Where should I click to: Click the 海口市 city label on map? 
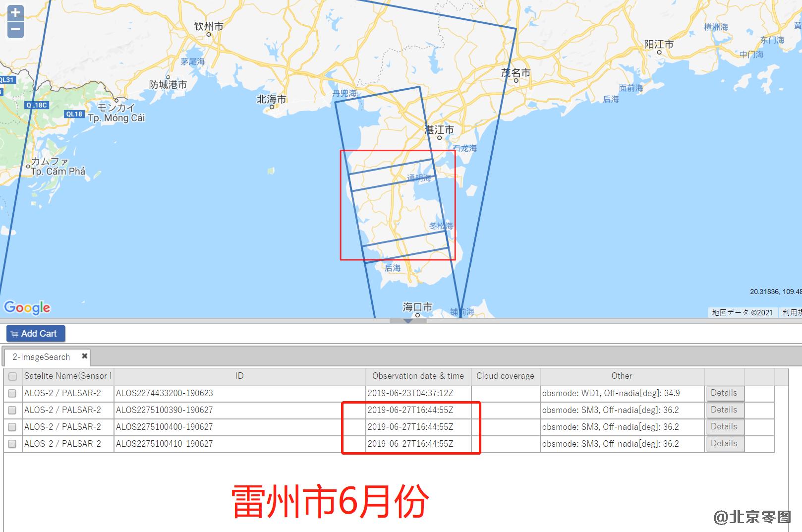pos(417,307)
